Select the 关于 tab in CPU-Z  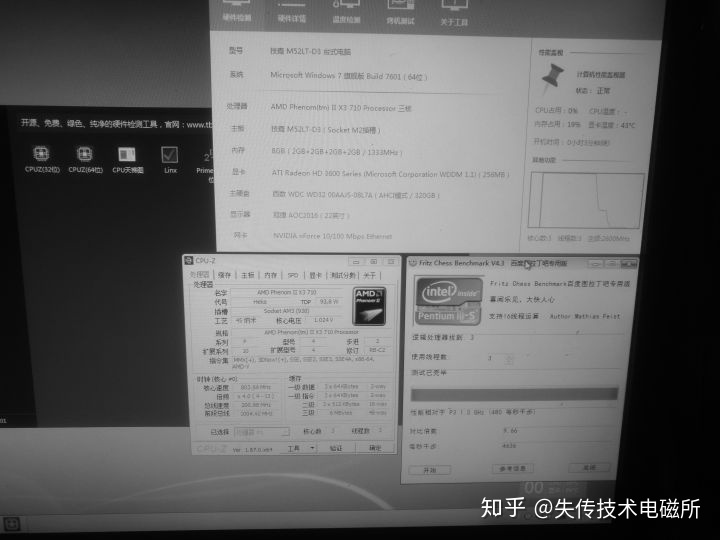pos(370,276)
